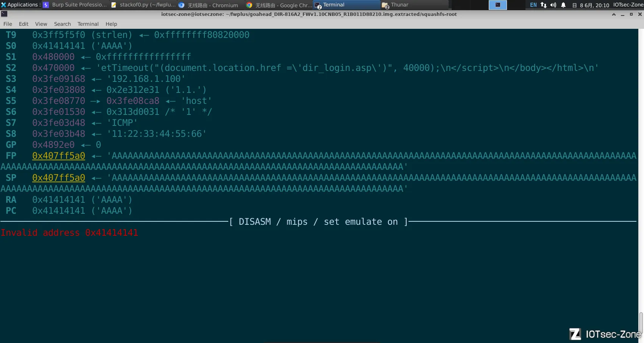Screen dimensions: 644x343
Task: Switch to stackof0.py editor taskbar window
Action: click(143, 5)
